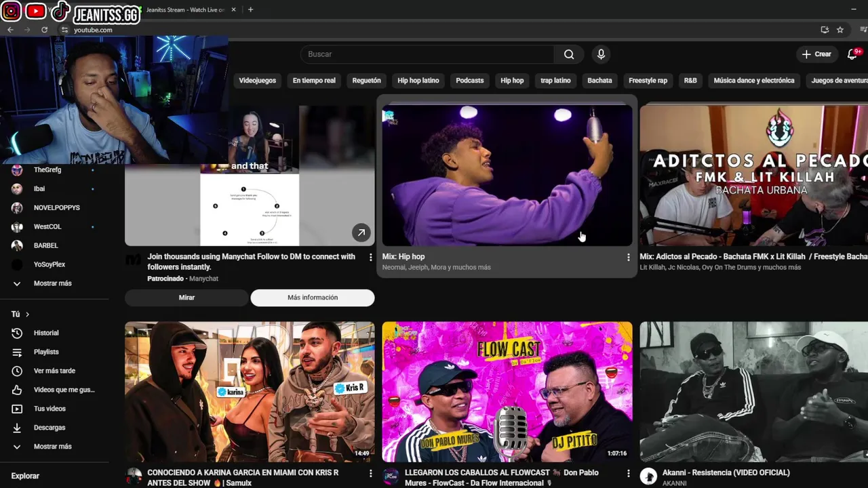The width and height of the screenshot is (868, 488).
Task: Click the Manychat ad title link
Action: point(251,262)
